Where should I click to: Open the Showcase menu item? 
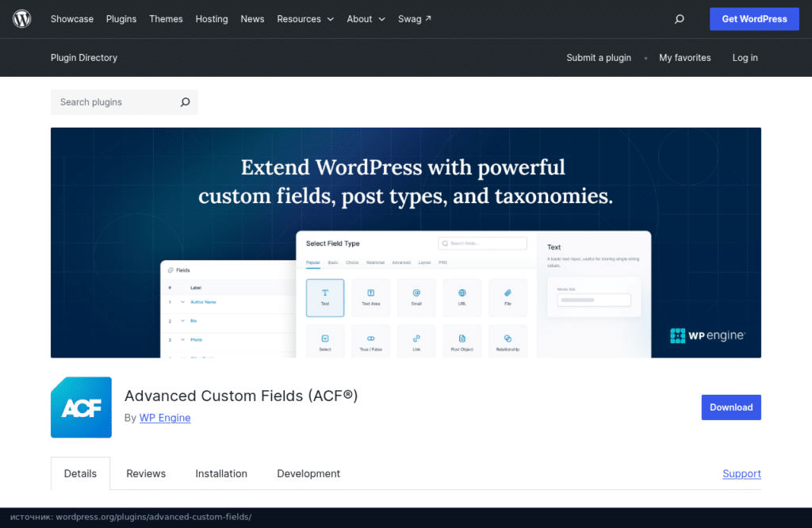click(72, 19)
